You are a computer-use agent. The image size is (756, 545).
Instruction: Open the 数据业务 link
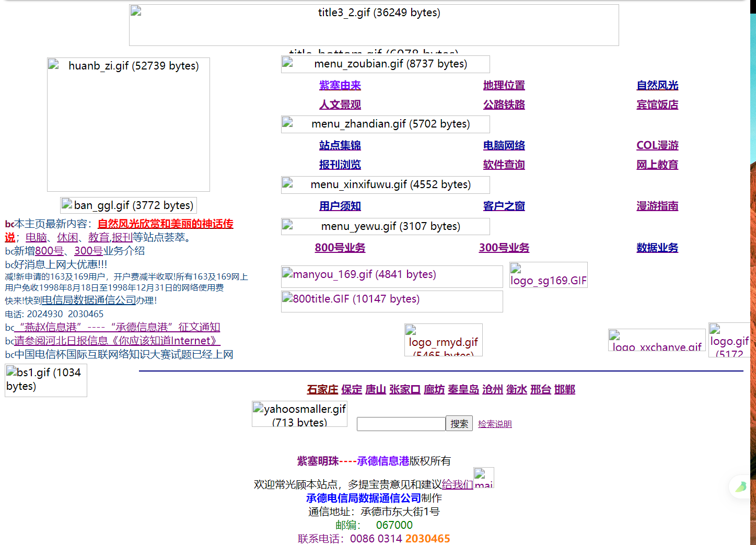(657, 248)
